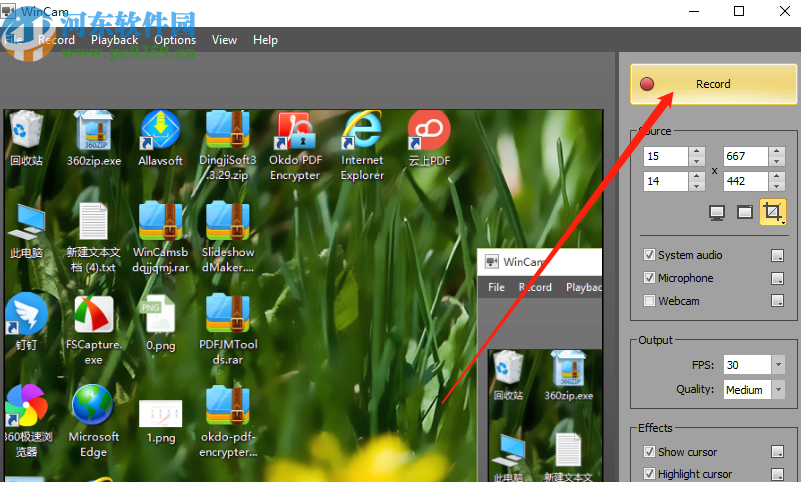
Task: Toggle the Highlight cursor checkbox
Action: click(x=649, y=474)
